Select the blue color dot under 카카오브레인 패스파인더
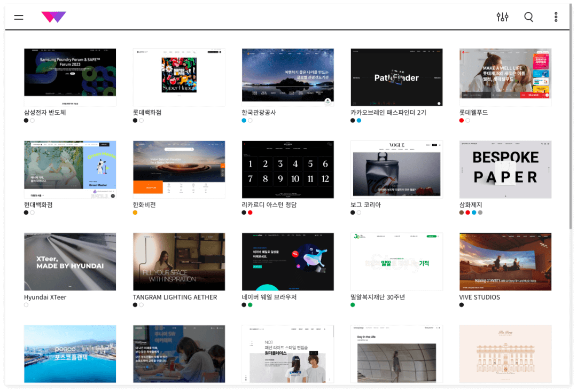 (x=359, y=120)
